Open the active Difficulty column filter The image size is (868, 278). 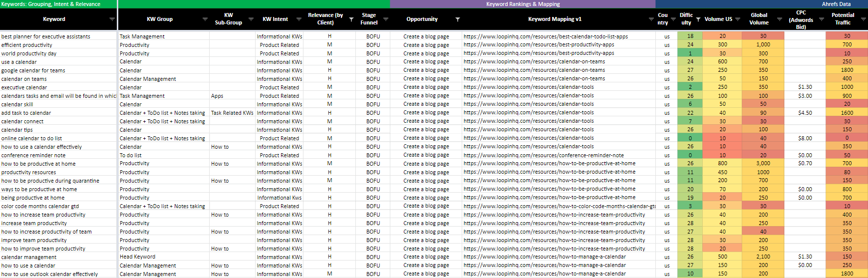(x=698, y=19)
